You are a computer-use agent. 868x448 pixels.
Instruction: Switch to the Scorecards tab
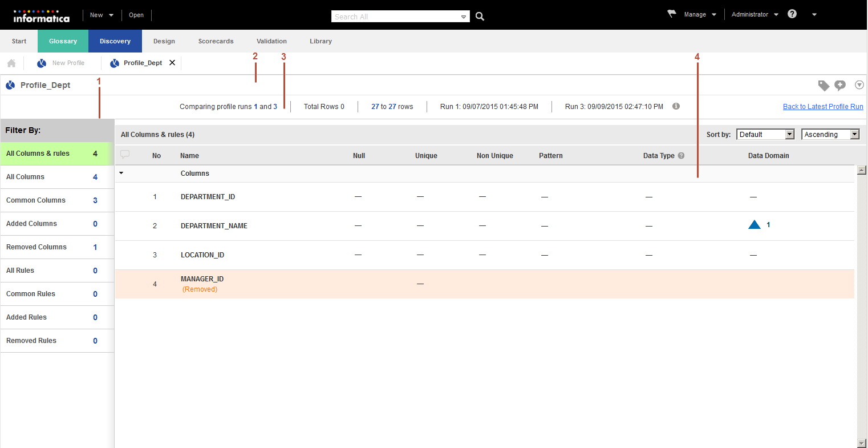(x=216, y=41)
